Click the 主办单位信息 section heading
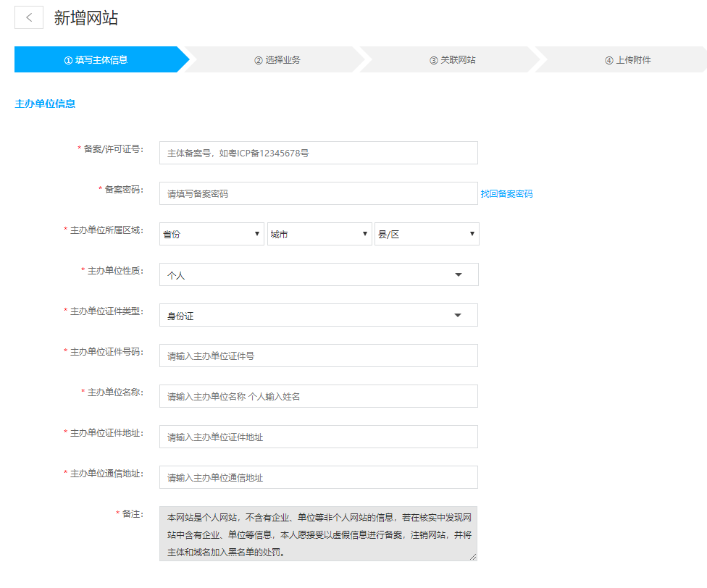This screenshot has width=707, height=588. click(45, 104)
